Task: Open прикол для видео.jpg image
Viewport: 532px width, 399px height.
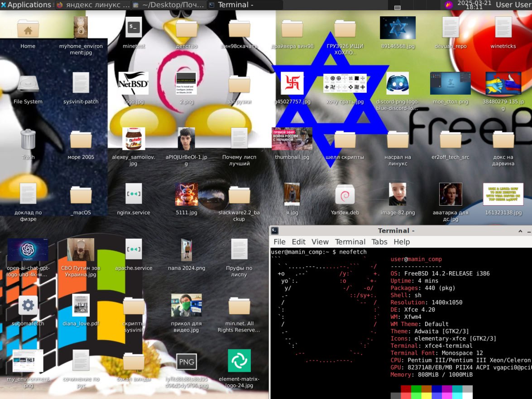Action: tap(186, 305)
